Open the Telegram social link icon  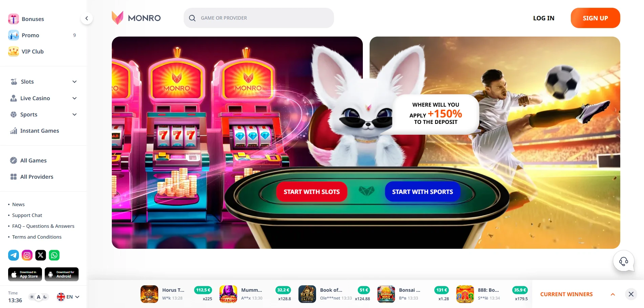[14, 255]
